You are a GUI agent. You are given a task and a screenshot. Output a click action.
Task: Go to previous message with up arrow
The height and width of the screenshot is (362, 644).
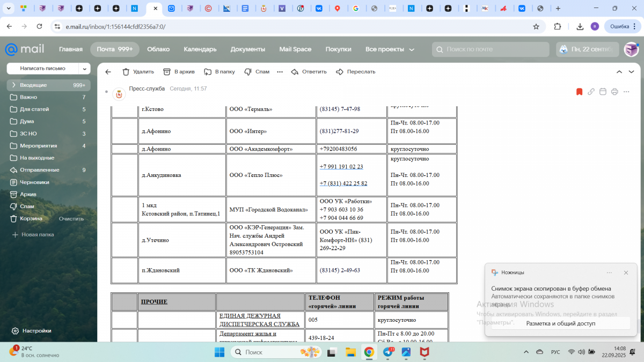(x=619, y=72)
